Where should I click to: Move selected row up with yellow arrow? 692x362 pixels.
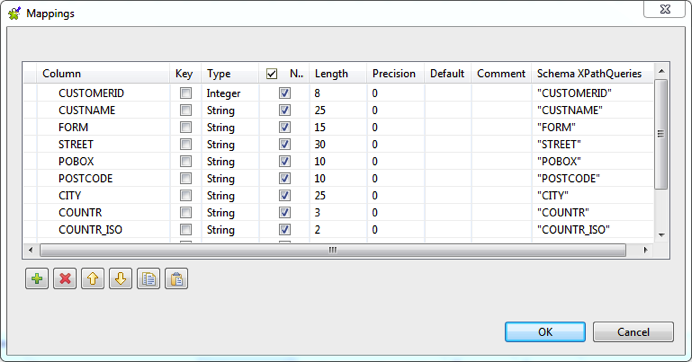click(93, 279)
